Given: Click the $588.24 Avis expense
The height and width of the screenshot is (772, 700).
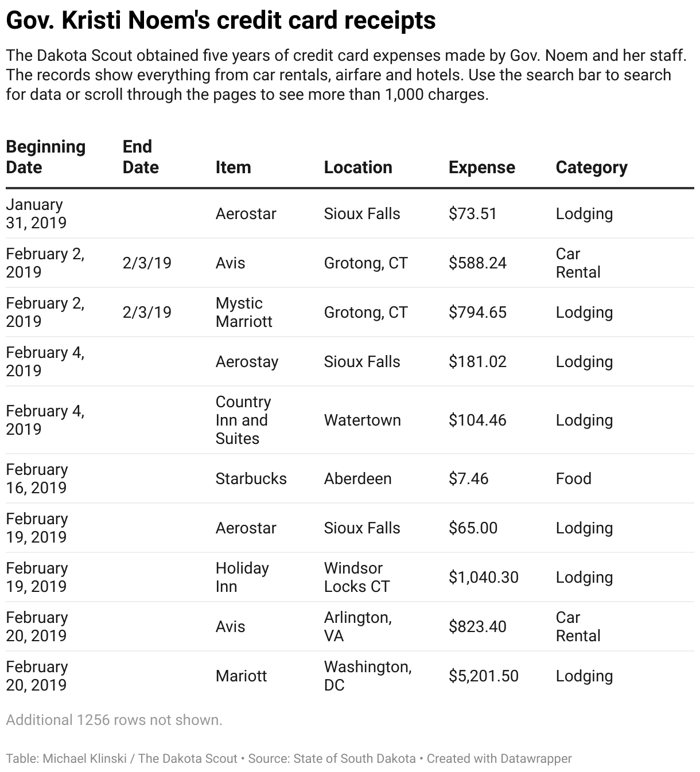Looking at the screenshot, I should (x=477, y=263).
